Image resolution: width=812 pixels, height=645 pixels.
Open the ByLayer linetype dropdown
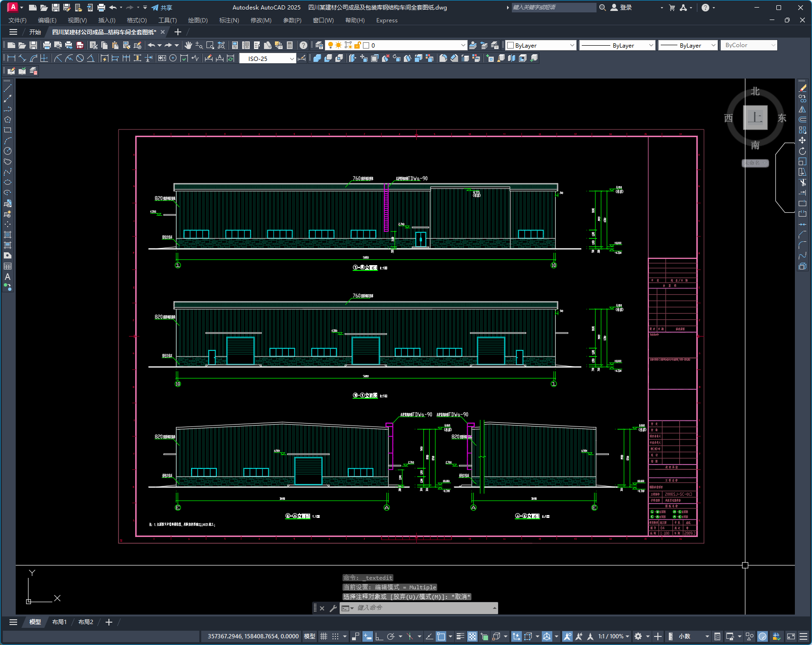pos(617,45)
